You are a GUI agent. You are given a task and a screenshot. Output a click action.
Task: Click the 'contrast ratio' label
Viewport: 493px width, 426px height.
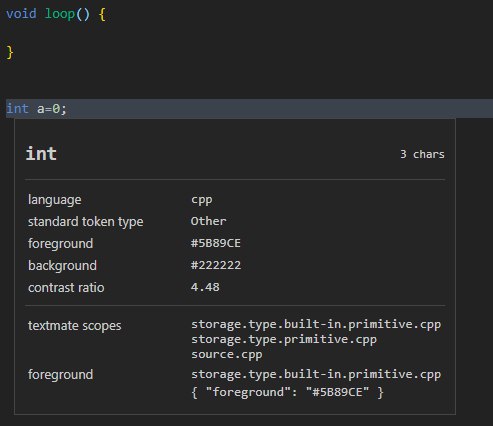66,288
